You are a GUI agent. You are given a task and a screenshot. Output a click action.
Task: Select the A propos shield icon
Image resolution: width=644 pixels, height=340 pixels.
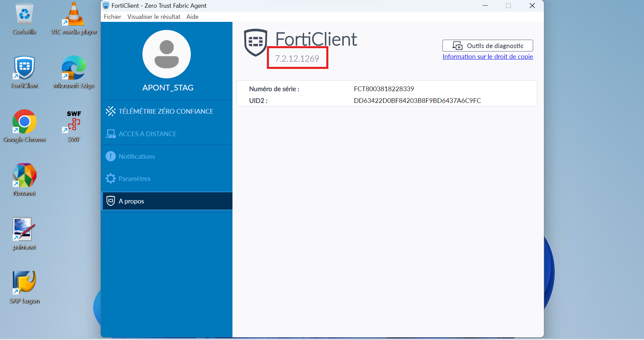[111, 201]
